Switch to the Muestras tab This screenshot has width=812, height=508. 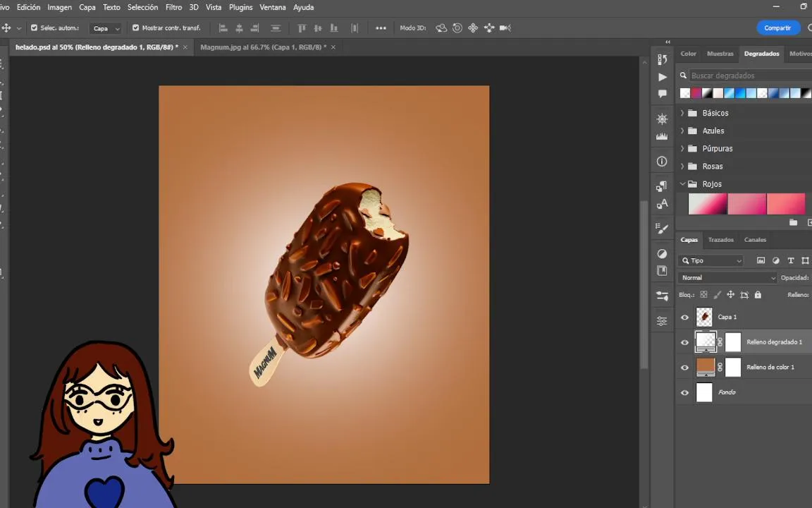click(x=720, y=54)
